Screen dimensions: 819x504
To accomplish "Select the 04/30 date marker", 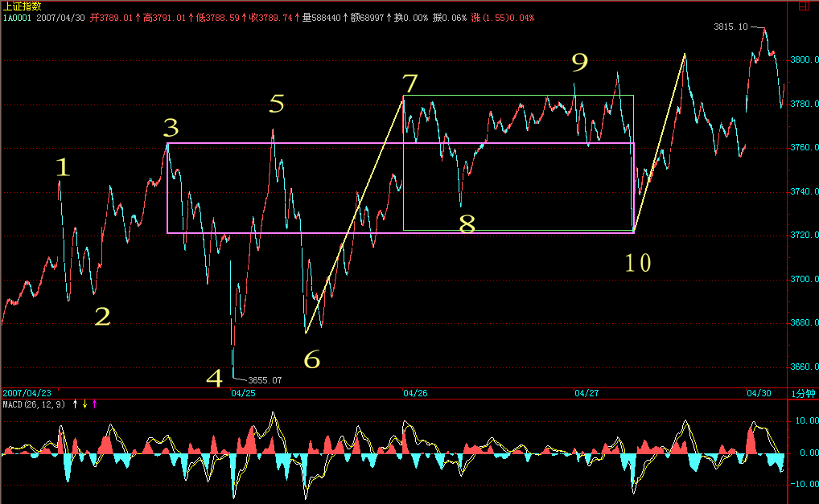I will pyautogui.click(x=759, y=393).
